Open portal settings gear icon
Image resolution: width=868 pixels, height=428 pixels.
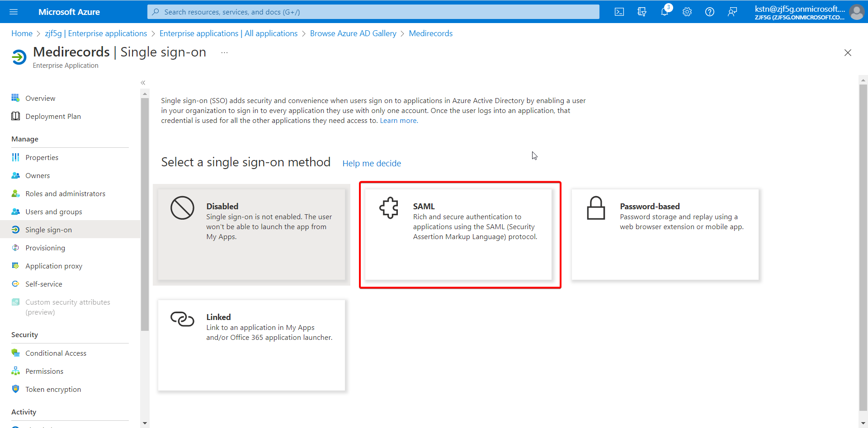click(x=687, y=12)
